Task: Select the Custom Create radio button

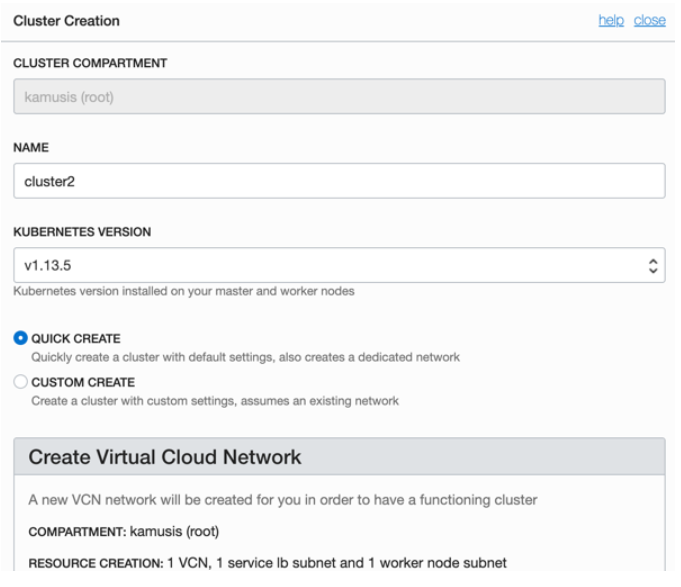Action: coord(21,382)
